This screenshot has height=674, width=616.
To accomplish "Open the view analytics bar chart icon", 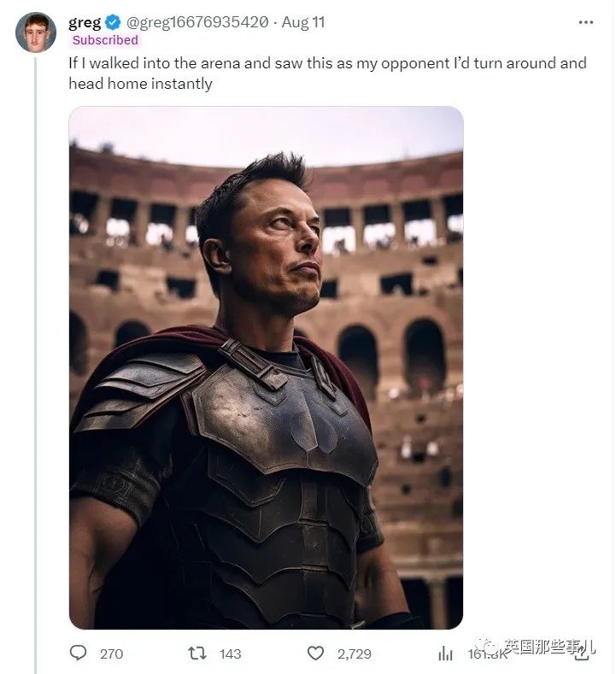I will click(445, 653).
